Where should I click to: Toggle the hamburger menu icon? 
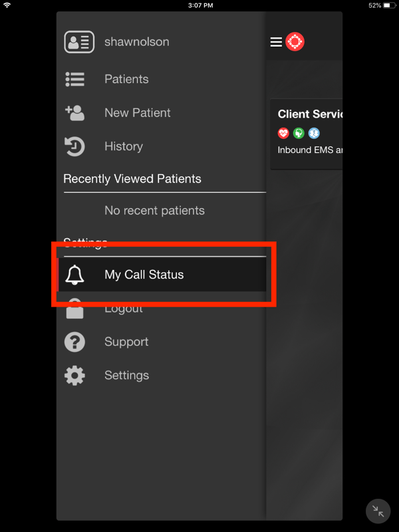276,42
